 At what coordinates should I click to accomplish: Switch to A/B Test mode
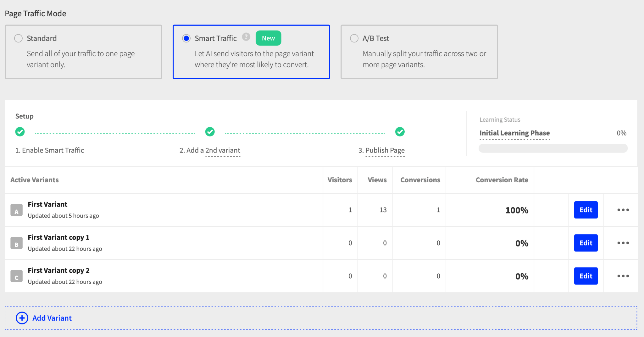[354, 38]
